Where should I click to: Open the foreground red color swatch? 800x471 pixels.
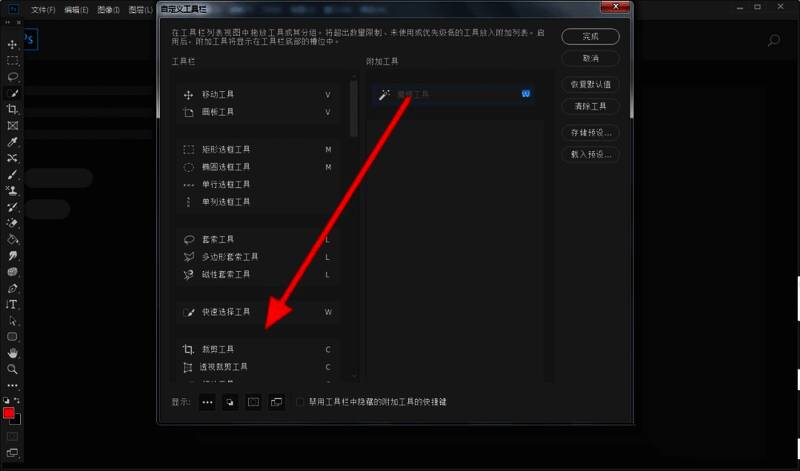9,413
